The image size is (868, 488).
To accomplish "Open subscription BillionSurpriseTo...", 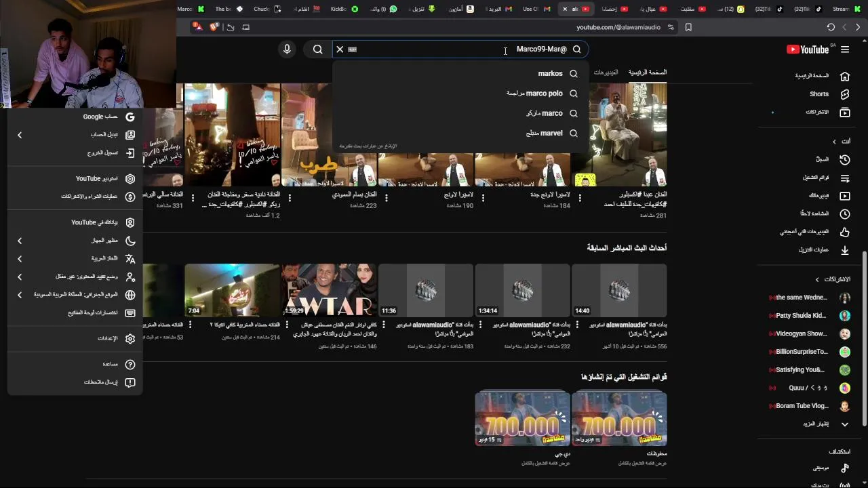I will tap(810, 352).
